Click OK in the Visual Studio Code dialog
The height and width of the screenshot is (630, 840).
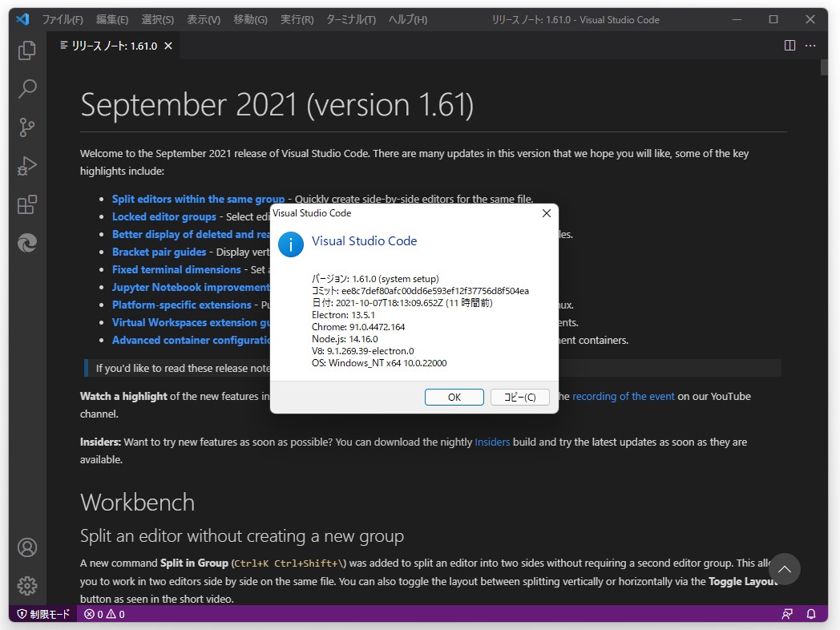point(454,396)
